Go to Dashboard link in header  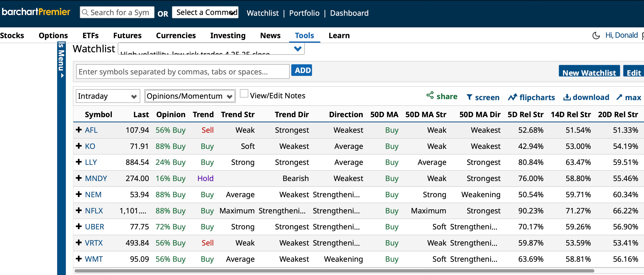pos(349,13)
